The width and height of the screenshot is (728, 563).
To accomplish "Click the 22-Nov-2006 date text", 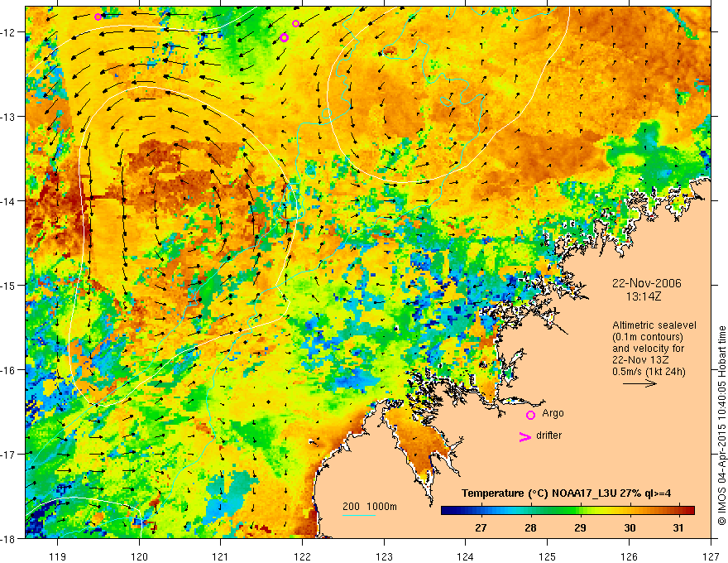I will tap(647, 283).
